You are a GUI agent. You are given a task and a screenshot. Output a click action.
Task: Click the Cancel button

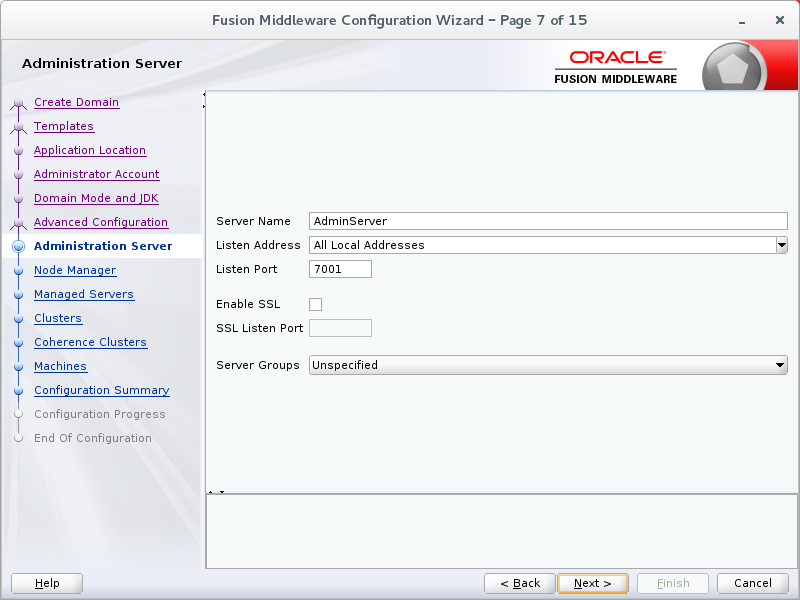[x=753, y=583]
